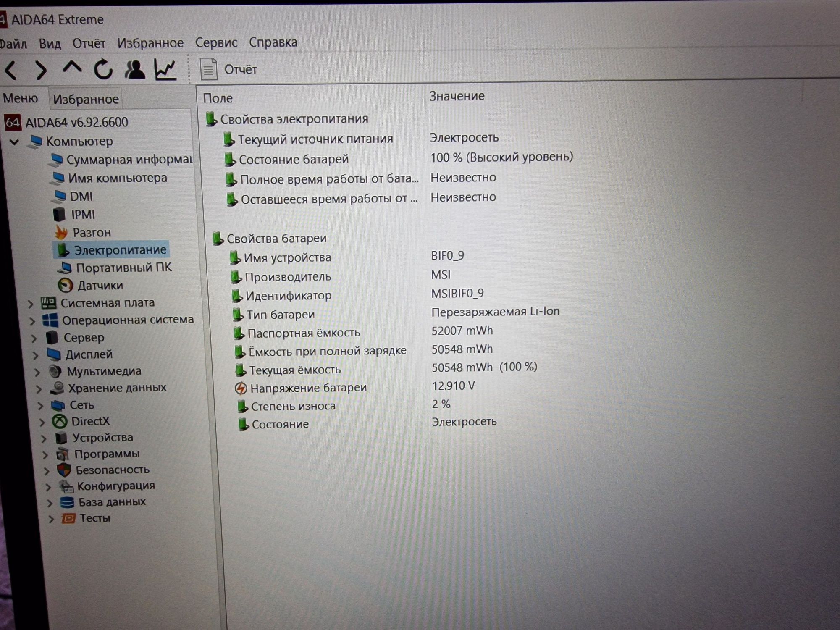Screen dimensions: 840x630
Task: Click the База данных database icon
Action: (67, 502)
